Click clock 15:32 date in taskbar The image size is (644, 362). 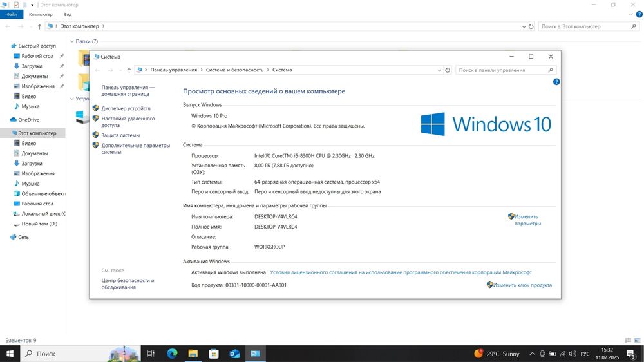coord(607,354)
